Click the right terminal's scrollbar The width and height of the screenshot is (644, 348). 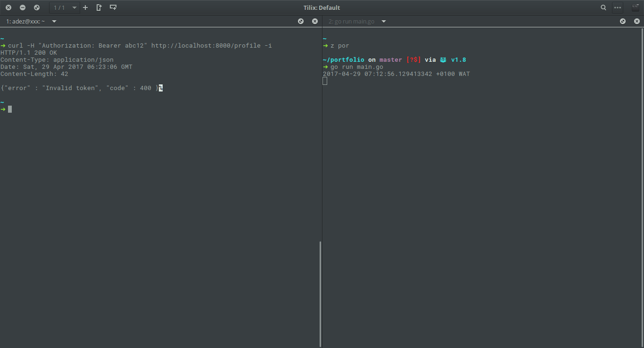coord(642,189)
